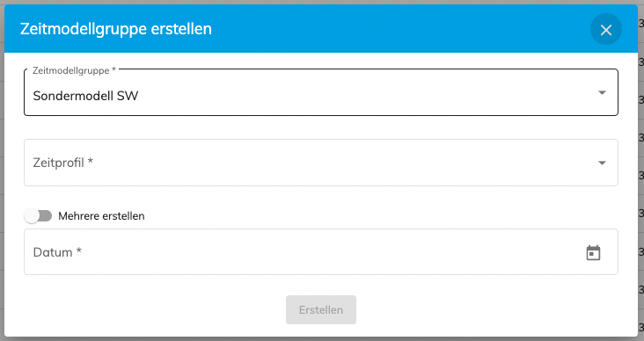
Task: Toggle the Mehrere erstellen switch
Action: click(x=38, y=216)
